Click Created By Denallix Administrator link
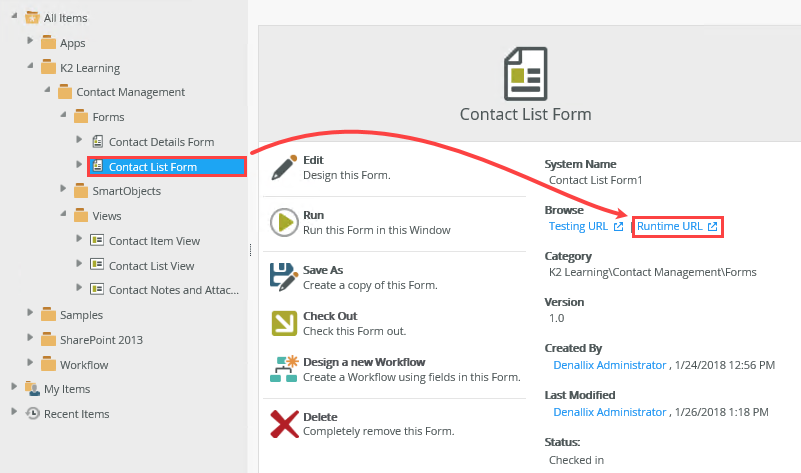Image resolution: width=801 pixels, height=473 pixels. [x=609, y=365]
